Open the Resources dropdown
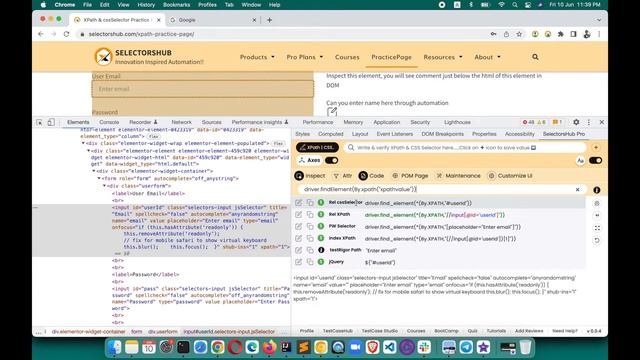640x360 pixels. [443, 57]
